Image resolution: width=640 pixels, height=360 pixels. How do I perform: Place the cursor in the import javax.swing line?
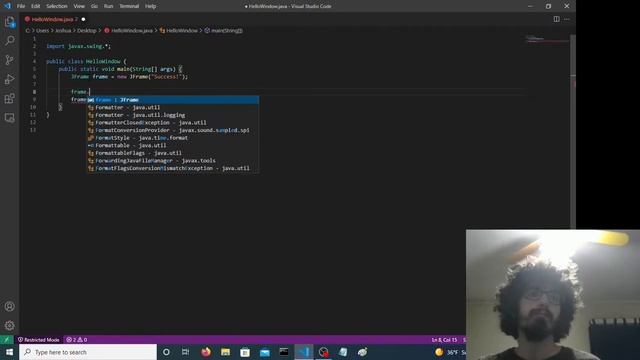(x=78, y=46)
